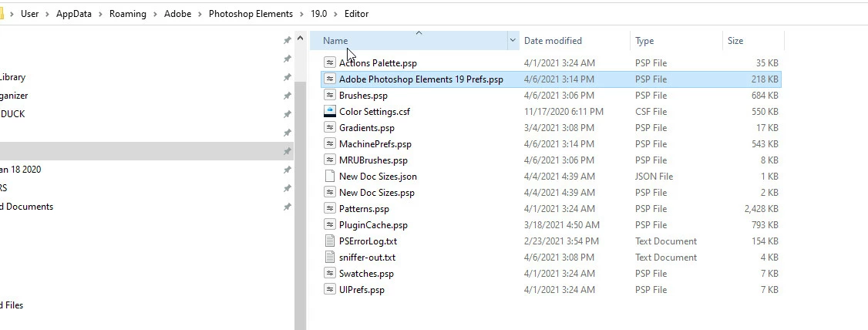
Task: Expand breadcrumb chevron after AppData
Action: [101, 14]
